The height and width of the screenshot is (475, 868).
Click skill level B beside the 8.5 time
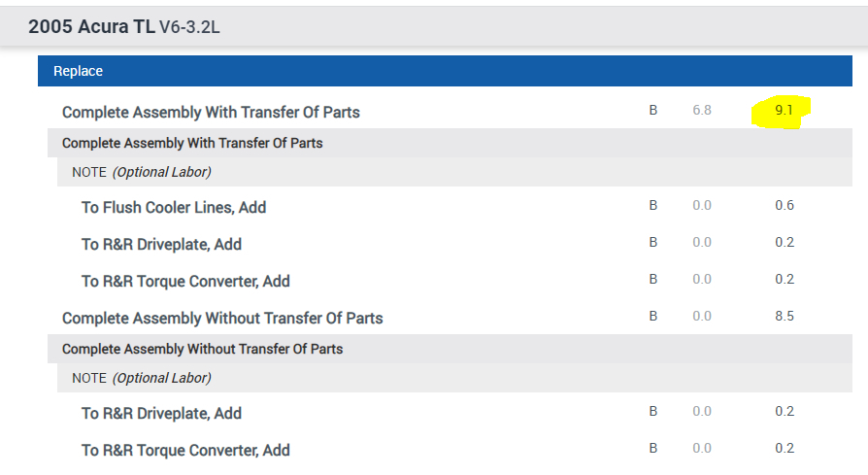click(x=653, y=317)
